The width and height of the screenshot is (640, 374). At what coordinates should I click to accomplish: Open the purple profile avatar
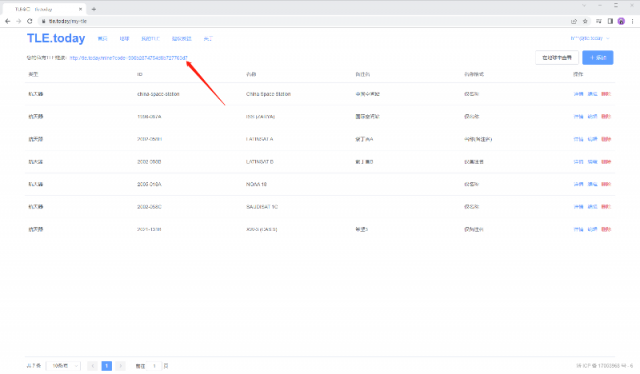coord(621,21)
